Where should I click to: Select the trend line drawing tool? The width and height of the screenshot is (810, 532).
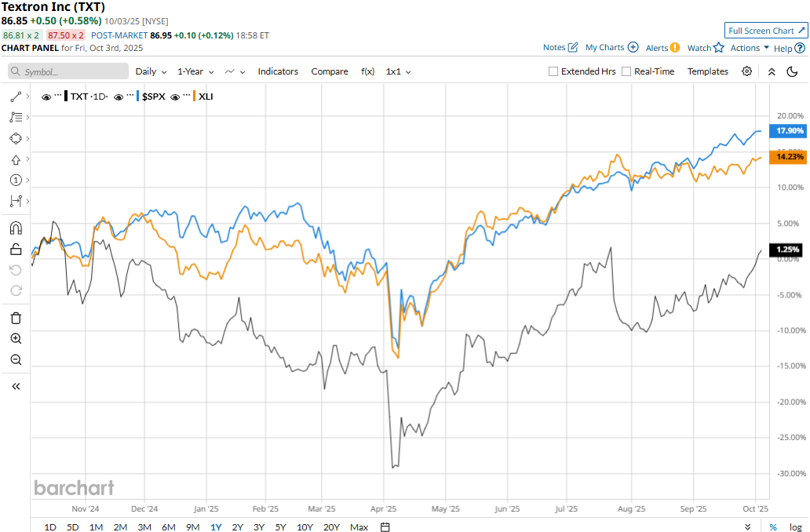click(x=16, y=97)
